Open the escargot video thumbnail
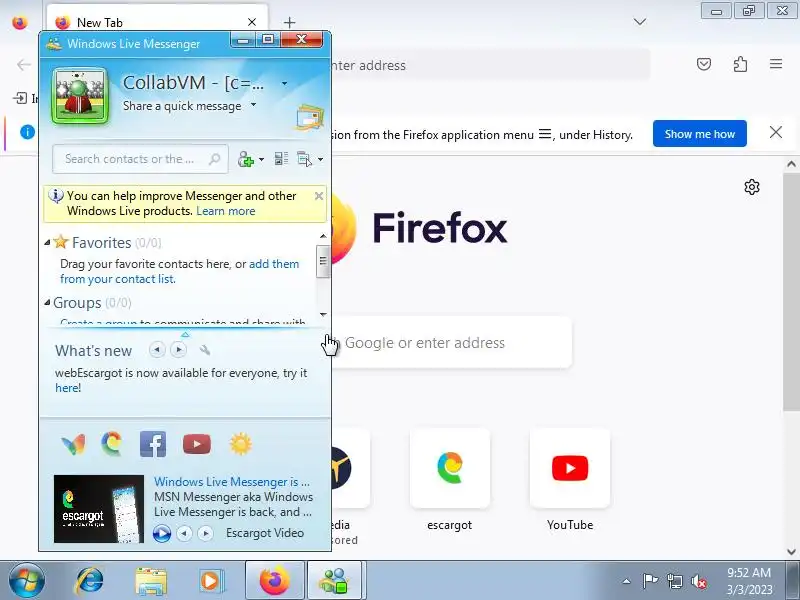Image resolution: width=800 pixels, height=600 pixels. click(x=99, y=509)
